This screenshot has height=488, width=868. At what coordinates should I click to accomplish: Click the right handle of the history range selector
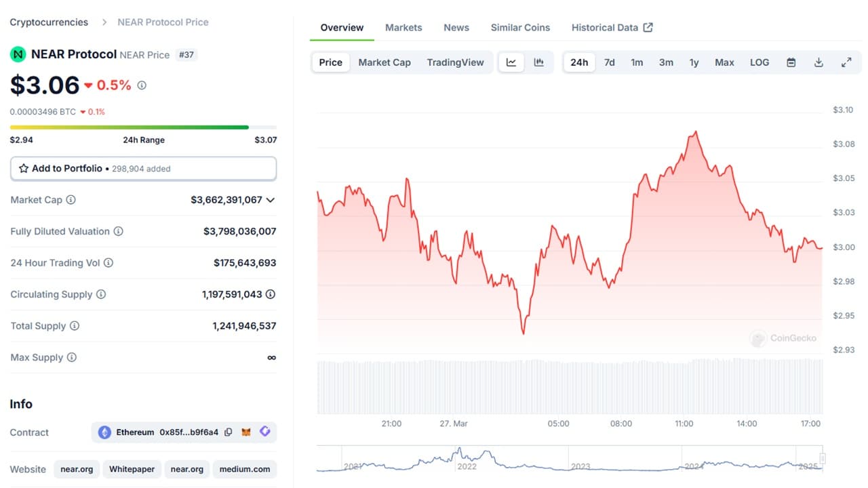click(x=823, y=459)
